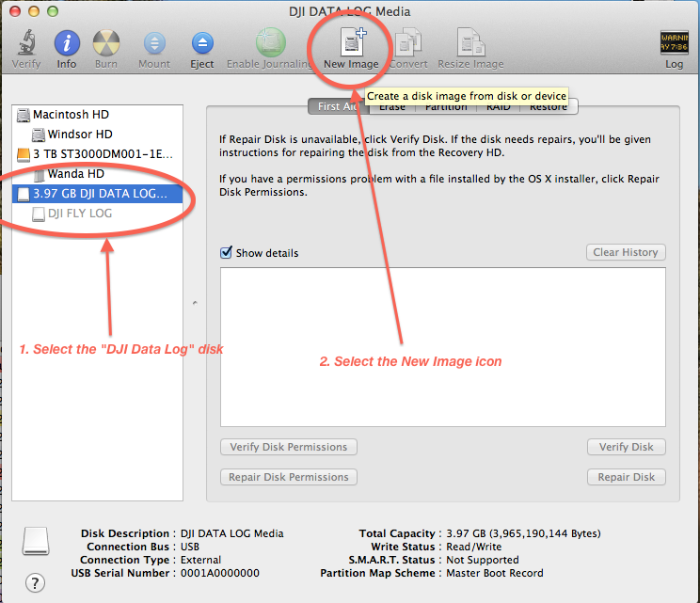
Task: Click the USB Serial Number value 0001A0000000
Action: click(220, 573)
